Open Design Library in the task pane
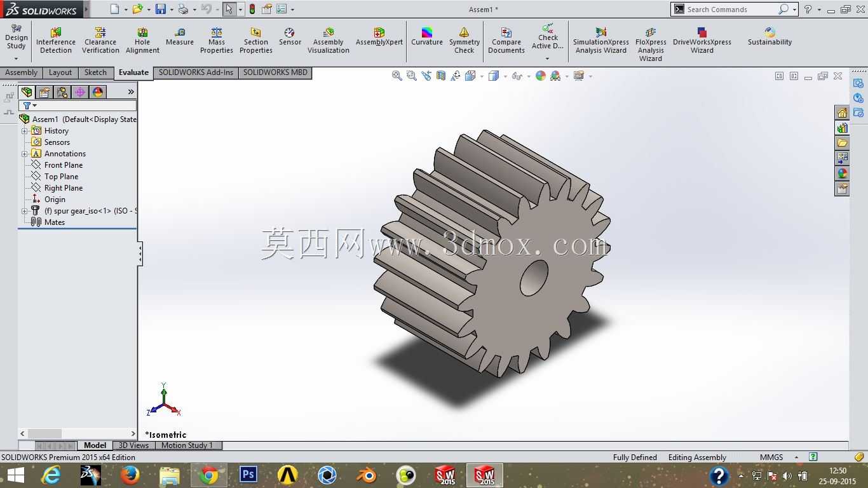Image resolution: width=868 pixels, height=488 pixels. [x=842, y=128]
